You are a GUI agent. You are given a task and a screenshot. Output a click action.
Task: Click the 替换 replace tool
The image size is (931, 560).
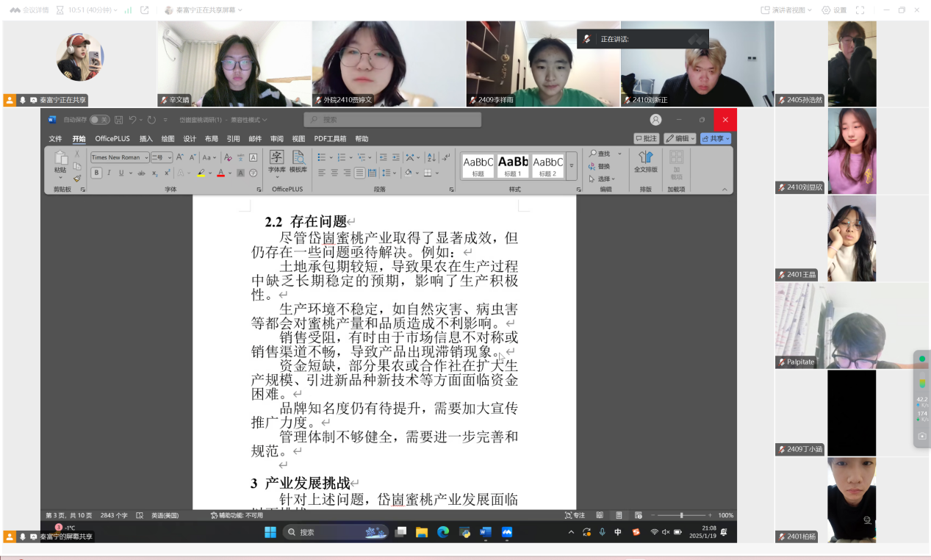tap(600, 166)
